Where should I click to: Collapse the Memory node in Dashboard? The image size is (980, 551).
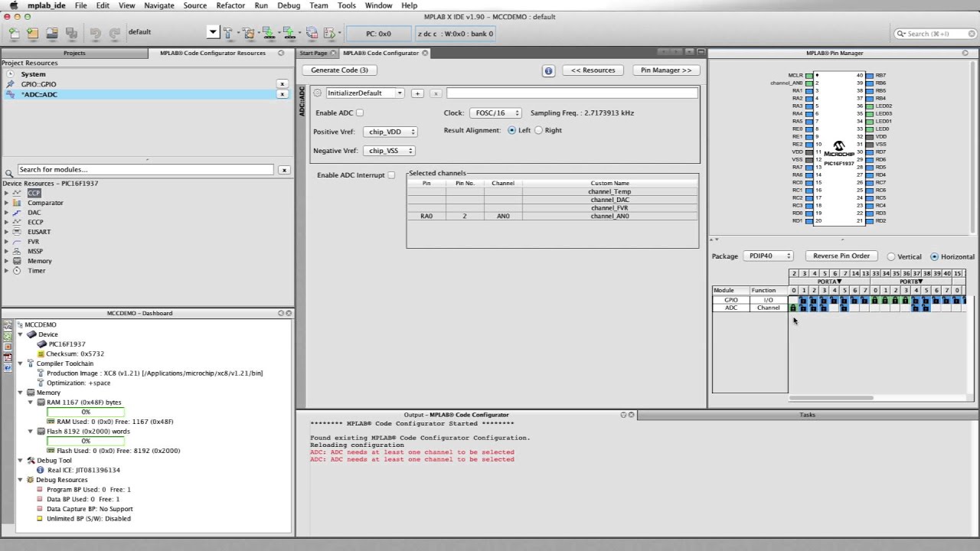(21, 393)
